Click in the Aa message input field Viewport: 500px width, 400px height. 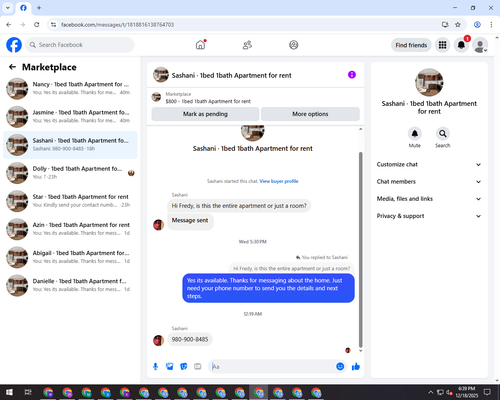pyautogui.click(x=272, y=367)
